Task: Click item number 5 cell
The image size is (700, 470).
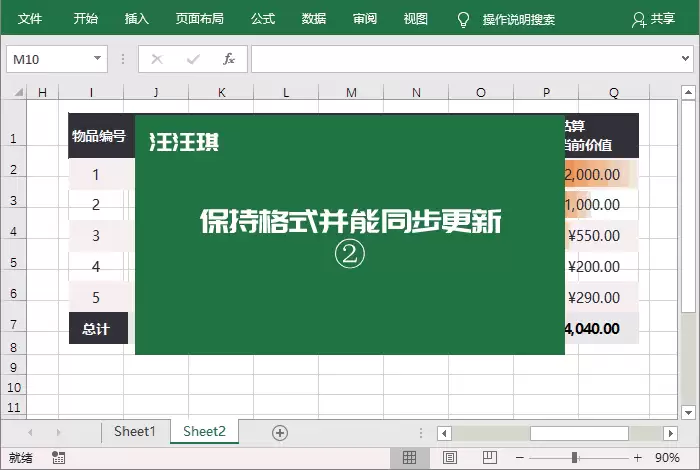Action: pyautogui.click(x=96, y=298)
